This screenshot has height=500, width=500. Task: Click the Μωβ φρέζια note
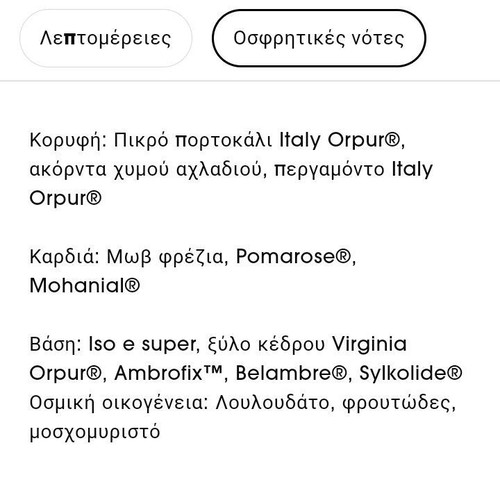165,257
